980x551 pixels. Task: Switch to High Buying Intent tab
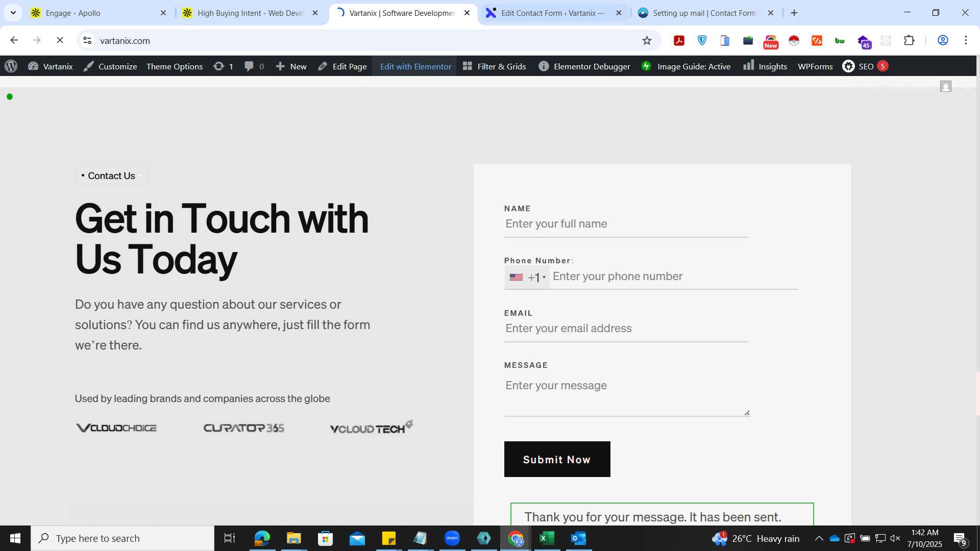250,13
